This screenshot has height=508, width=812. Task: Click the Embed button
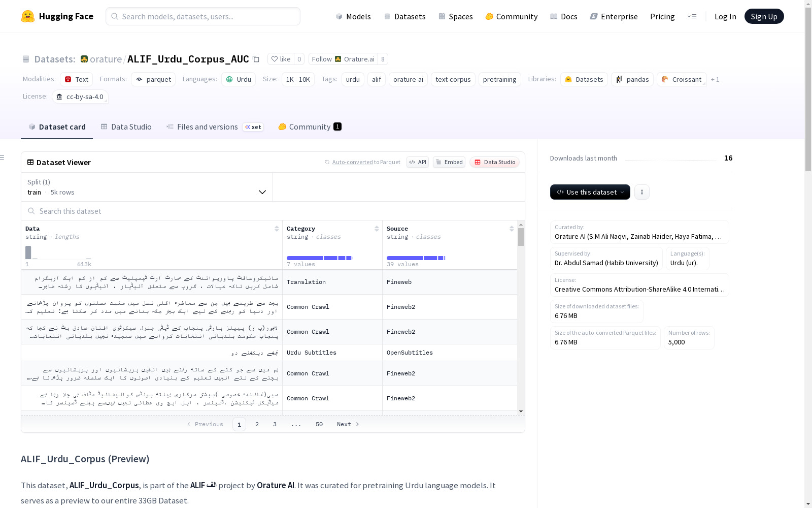pyautogui.click(x=449, y=162)
